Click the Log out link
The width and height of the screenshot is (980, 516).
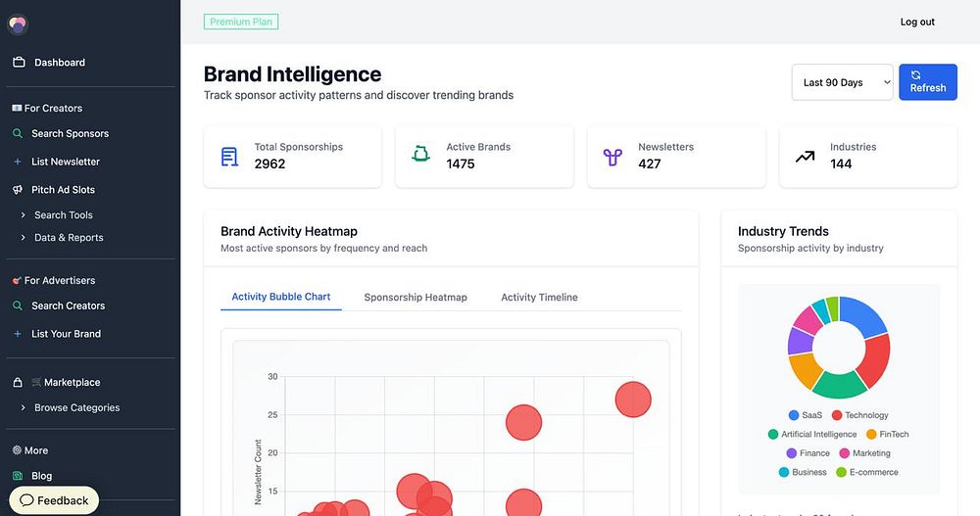tap(917, 22)
